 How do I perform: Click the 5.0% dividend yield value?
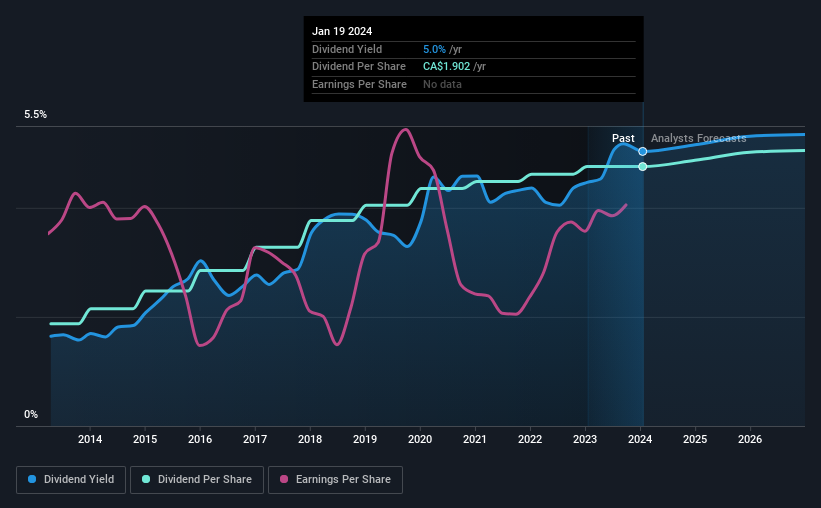pos(434,49)
